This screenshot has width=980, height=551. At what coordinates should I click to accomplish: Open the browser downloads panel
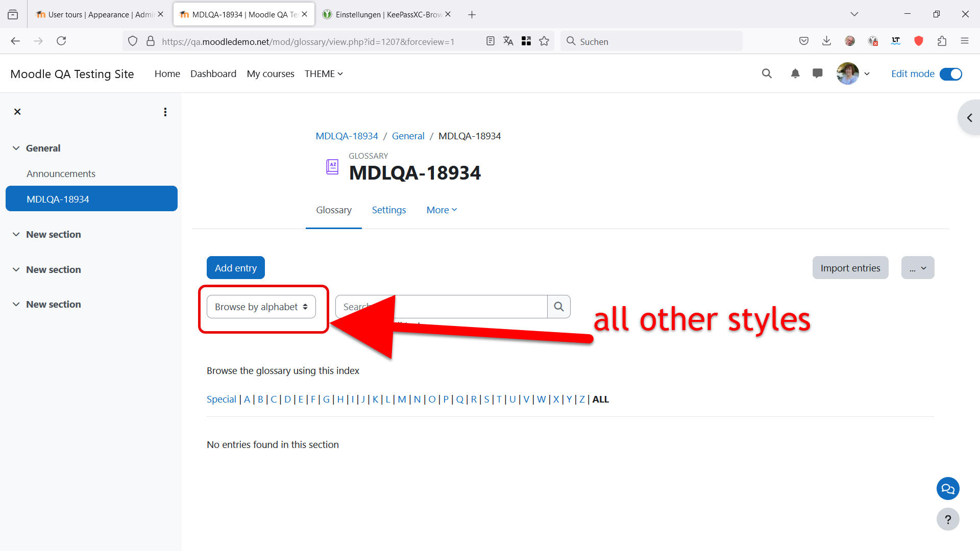827,41
